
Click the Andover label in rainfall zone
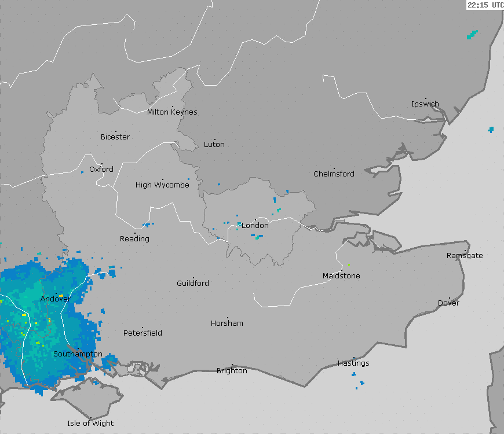[56, 299]
